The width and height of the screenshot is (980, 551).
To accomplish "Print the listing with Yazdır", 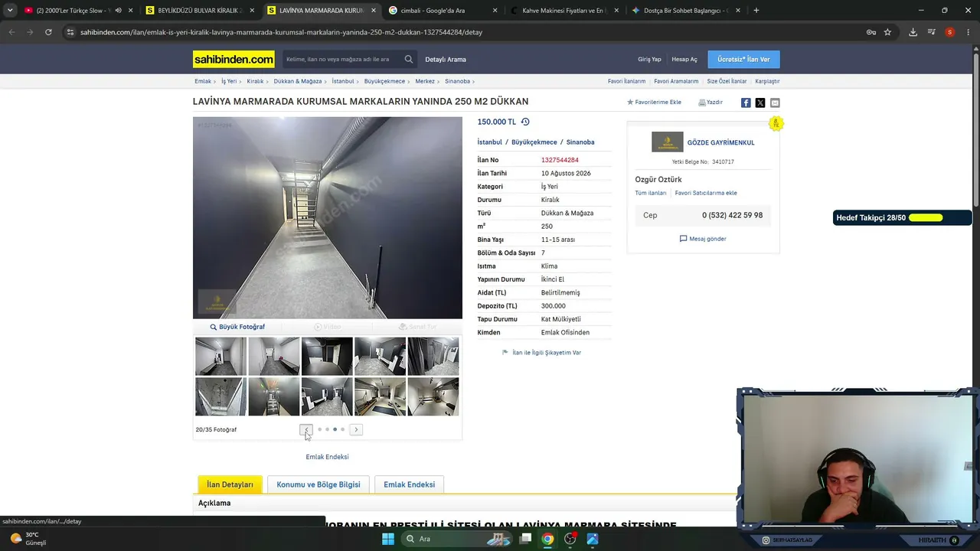I will click(710, 103).
